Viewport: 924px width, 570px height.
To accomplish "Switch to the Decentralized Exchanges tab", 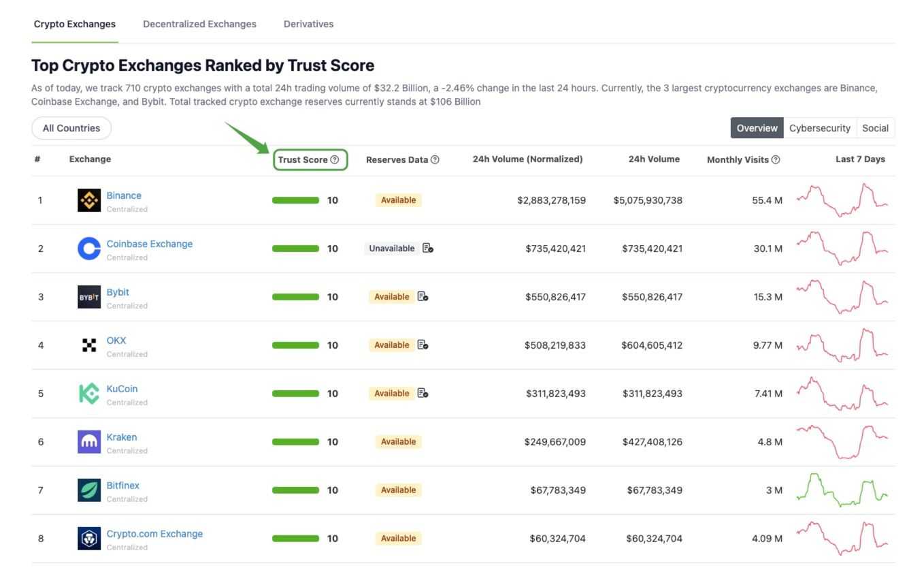I will (x=199, y=24).
